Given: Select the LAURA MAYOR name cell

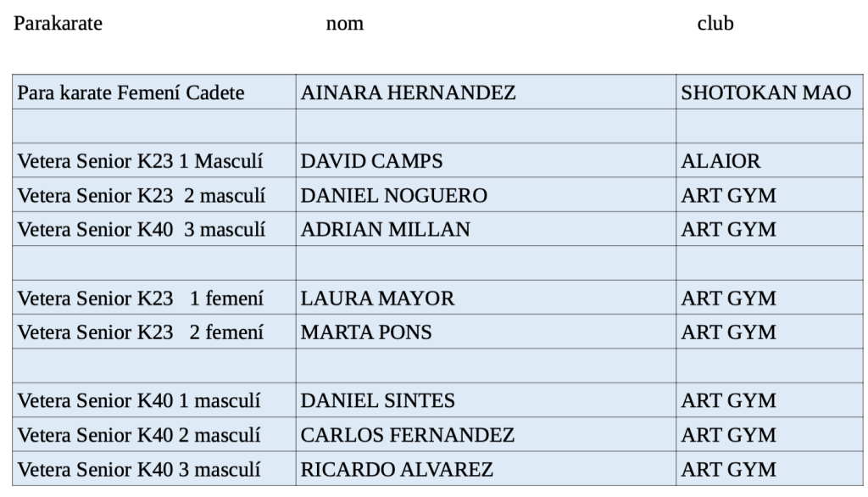Looking at the screenshot, I should [377, 299].
